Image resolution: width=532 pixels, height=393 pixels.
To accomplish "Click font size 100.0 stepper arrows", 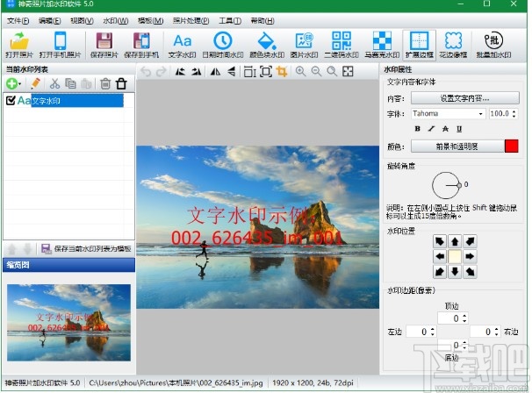I will tap(514, 113).
